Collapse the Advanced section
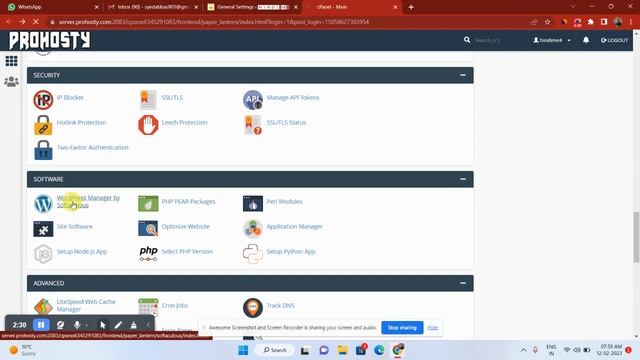Image resolution: width=640 pixels, height=360 pixels. (x=462, y=283)
